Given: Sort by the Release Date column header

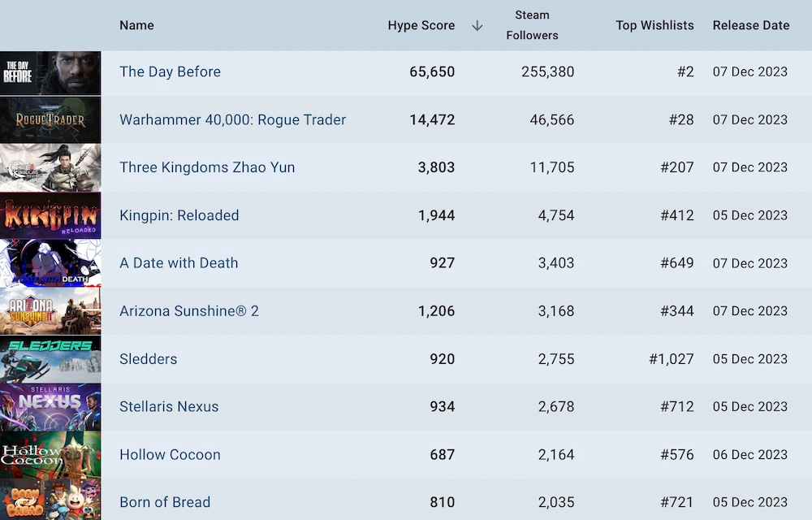Looking at the screenshot, I should pyautogui.click(x=751, y=25).
